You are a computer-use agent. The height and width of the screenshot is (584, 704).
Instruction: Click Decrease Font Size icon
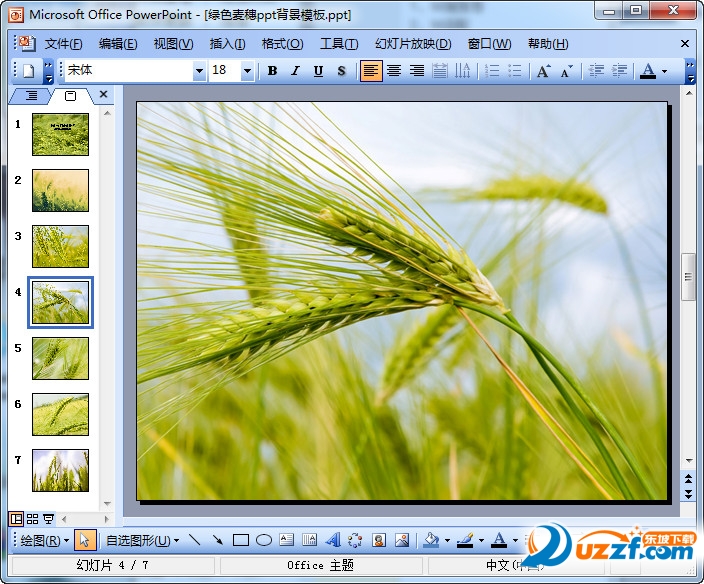point(567,71)
